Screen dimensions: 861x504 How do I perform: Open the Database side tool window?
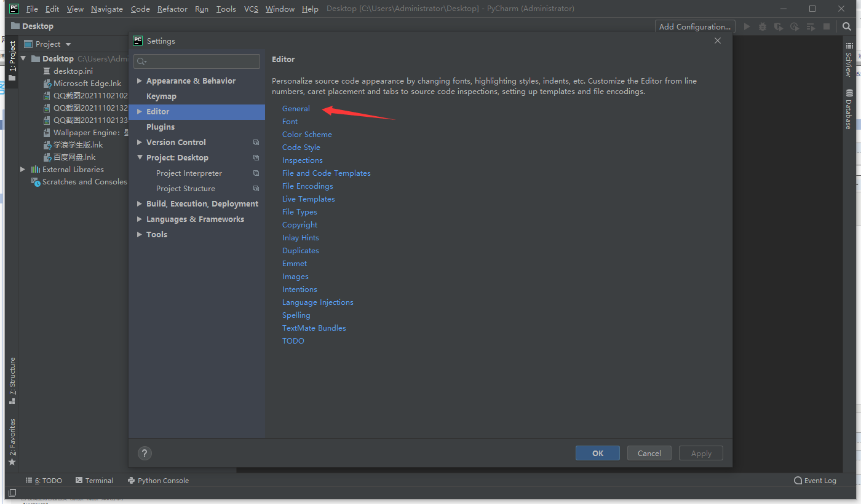[849, 109]
